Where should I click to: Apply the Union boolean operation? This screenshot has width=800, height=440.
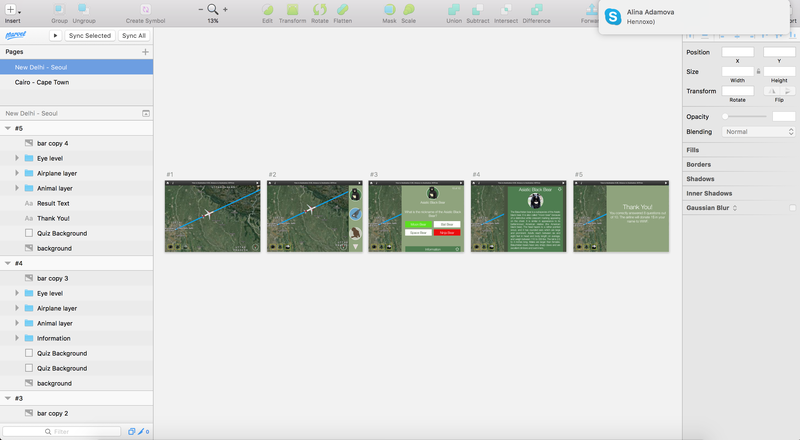click(454, 9)
